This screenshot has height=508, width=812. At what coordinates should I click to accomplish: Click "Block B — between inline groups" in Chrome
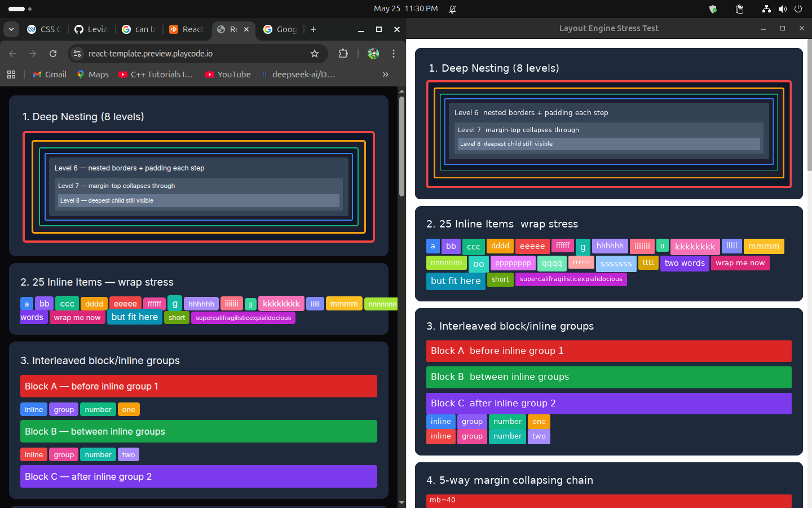pos(198,431)
